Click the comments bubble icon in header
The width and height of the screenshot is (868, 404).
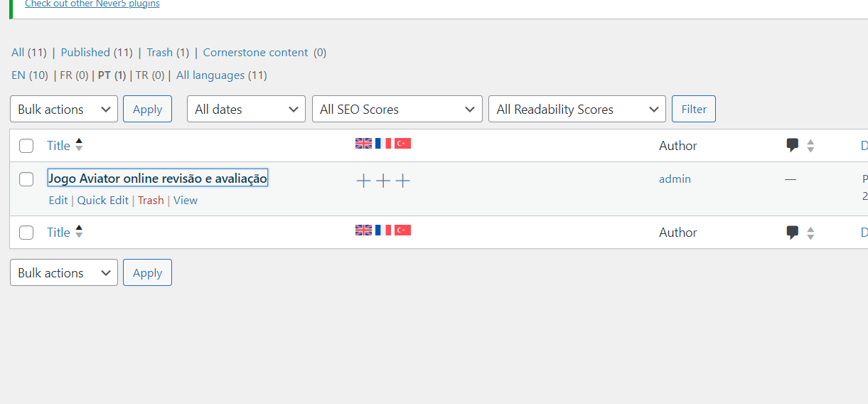(x=793, y=145)
